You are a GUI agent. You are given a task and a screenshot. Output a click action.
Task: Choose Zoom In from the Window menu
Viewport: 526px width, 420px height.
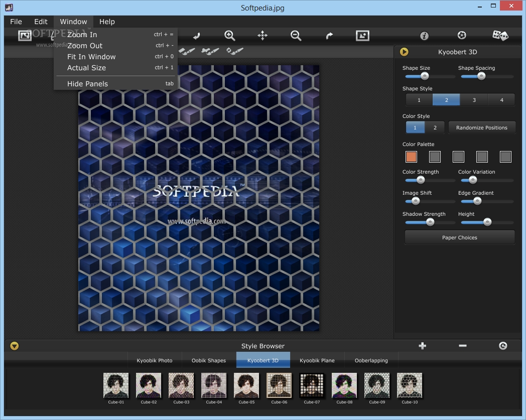click(x=115, y=35)
